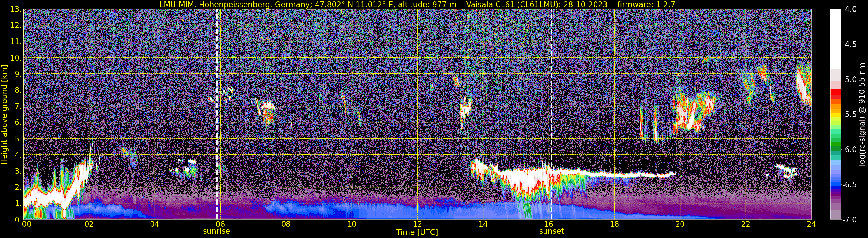Screen dimensions: 868x238
Task: Click the '18' time axis tick label
Action: (614, 224)
